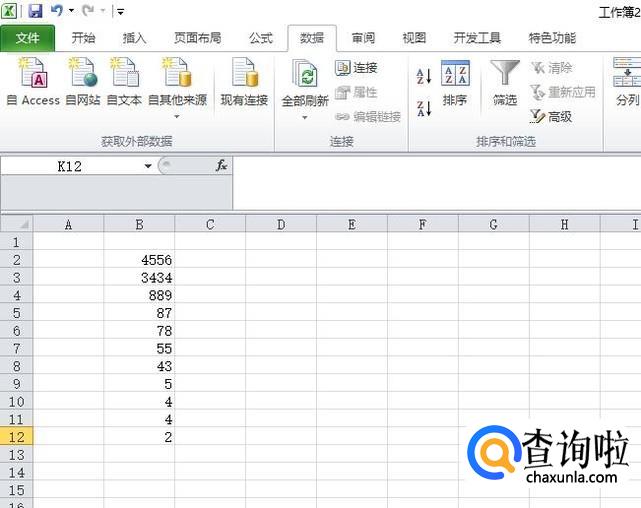Select column C header
Image resolution: width=641 pixels, height=508 pixels.
click(210, 224)
